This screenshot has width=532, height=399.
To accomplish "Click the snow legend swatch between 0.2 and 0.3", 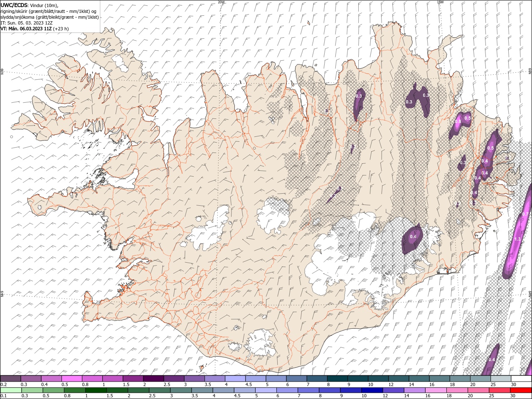I will (x=10, y=379).
